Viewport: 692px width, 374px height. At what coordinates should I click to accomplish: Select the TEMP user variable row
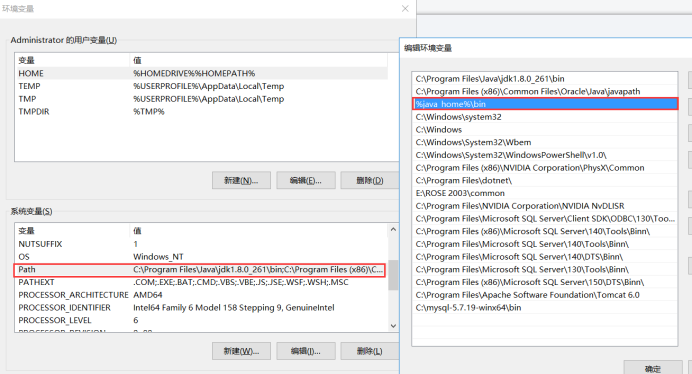(201, 86)
